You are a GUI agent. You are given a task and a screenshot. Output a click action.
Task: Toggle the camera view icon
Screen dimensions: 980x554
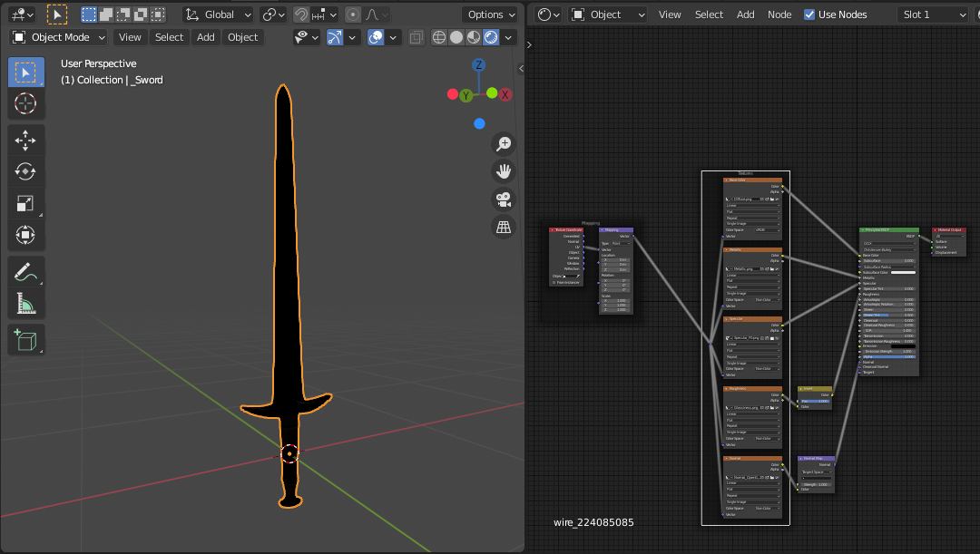[503, 199]
